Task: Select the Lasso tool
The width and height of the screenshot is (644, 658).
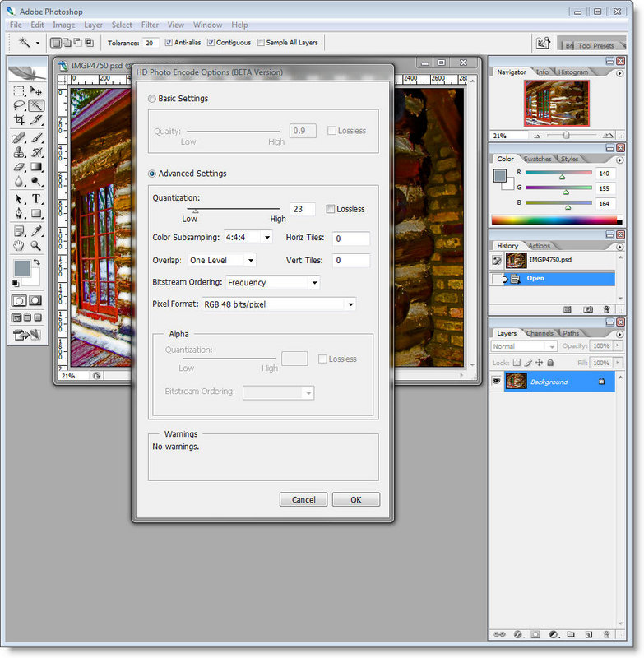Action: (19, 105)
